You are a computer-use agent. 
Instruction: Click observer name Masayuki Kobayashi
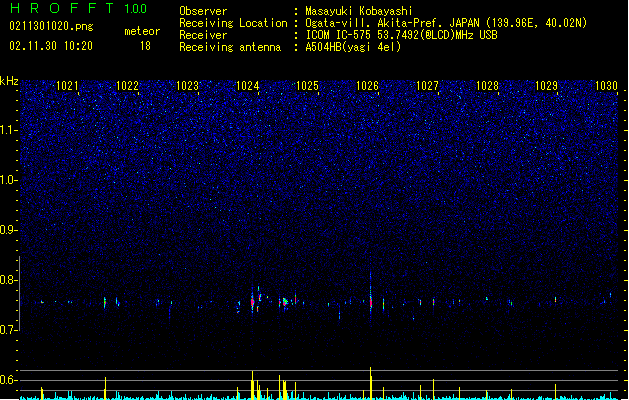[359, 11]
